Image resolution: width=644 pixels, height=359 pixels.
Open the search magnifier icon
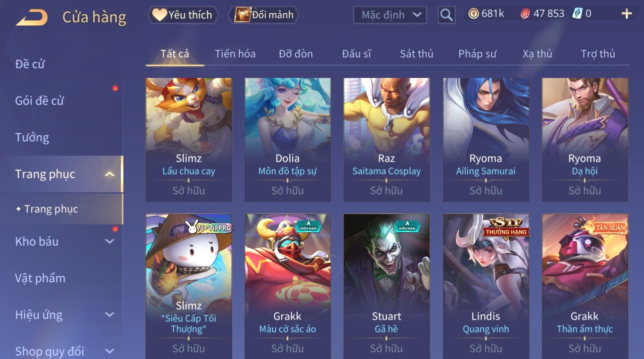tap(446, 15)
